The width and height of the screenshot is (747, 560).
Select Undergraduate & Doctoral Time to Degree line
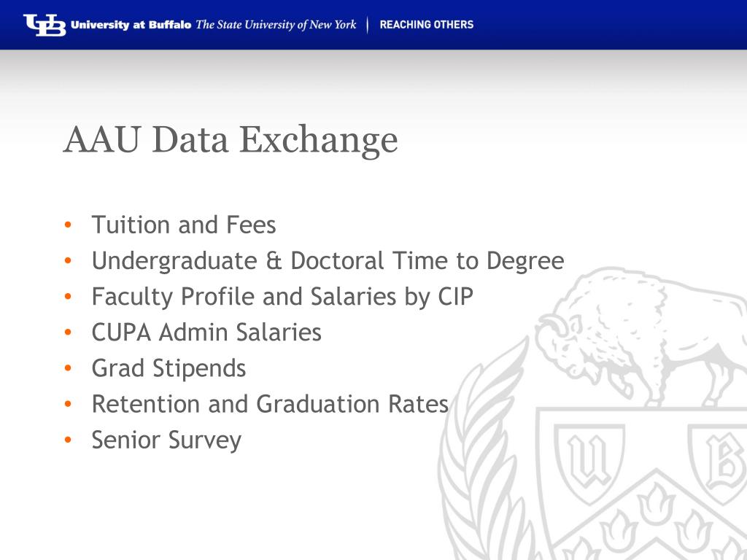point(328,261)
